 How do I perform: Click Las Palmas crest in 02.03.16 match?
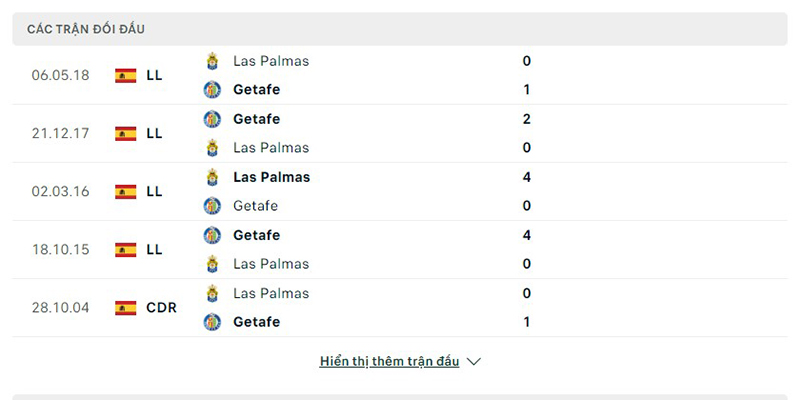(x=212, y=177)
